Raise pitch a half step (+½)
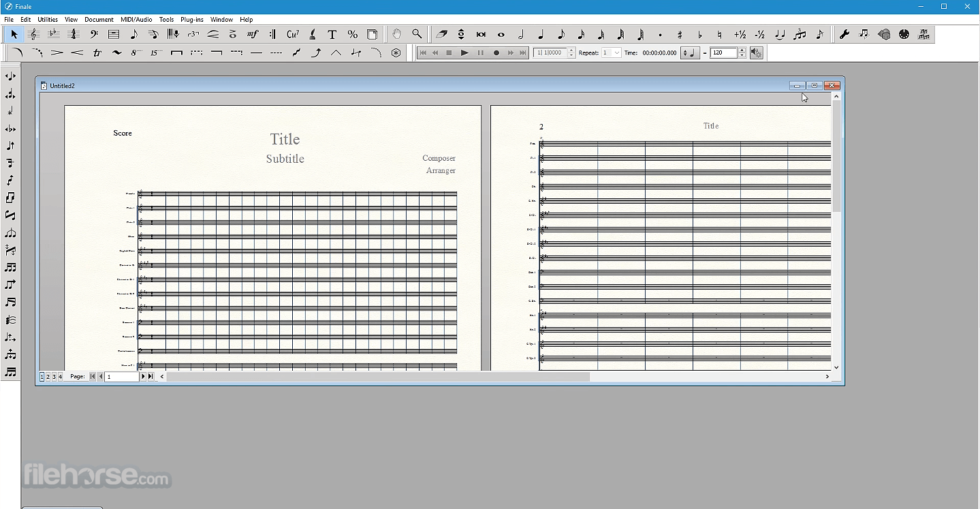The height and width of the screenshot is (509, 980). [x=740, y=34]
